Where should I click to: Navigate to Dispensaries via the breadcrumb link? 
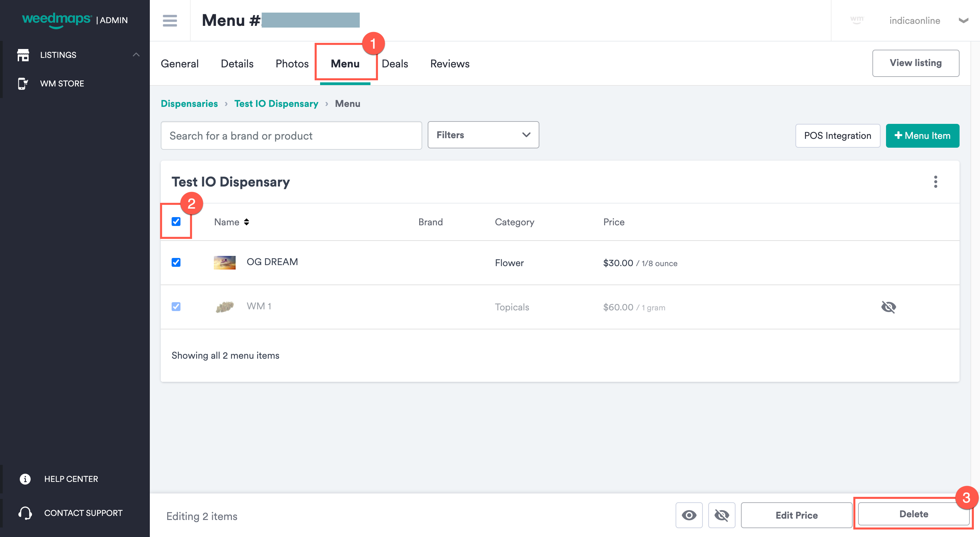coord(189,103)
